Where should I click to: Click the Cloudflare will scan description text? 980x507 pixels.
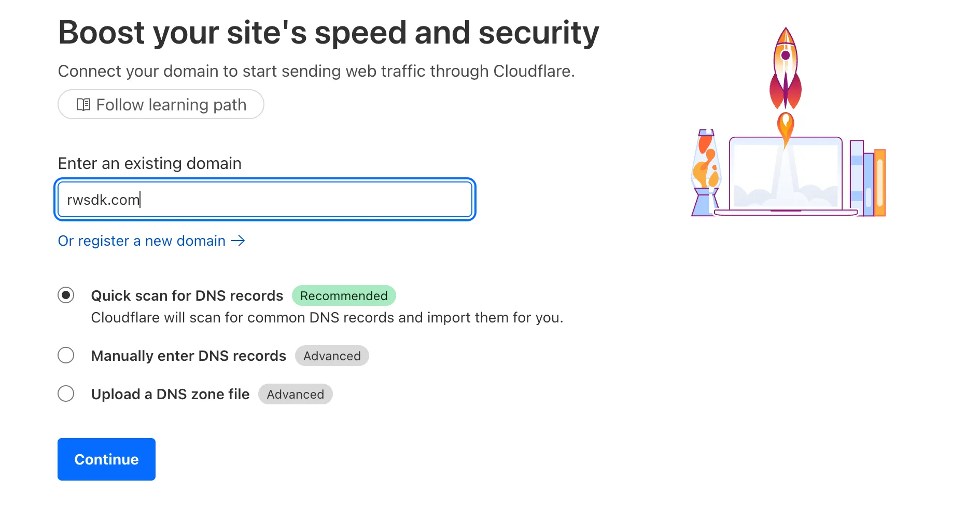coord(327,318)
